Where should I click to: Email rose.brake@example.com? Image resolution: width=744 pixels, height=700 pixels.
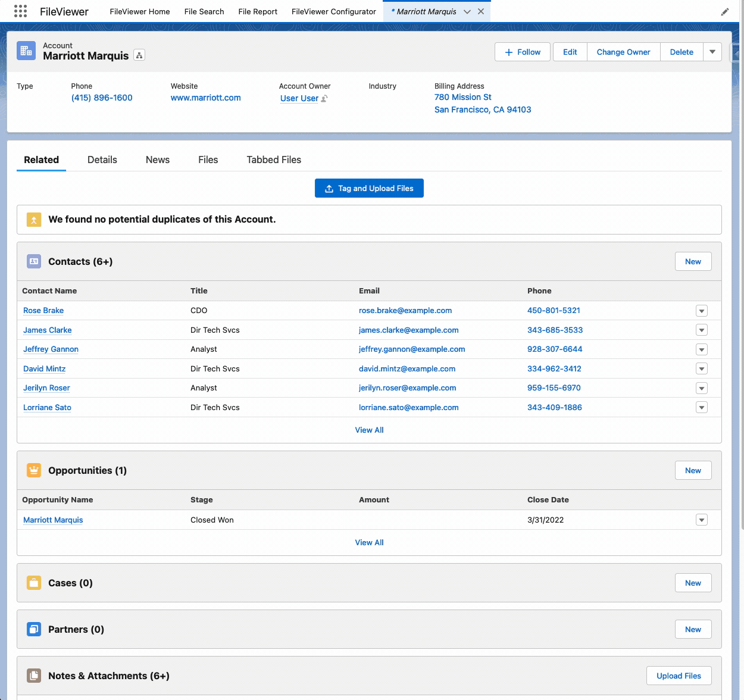point(405,311)
